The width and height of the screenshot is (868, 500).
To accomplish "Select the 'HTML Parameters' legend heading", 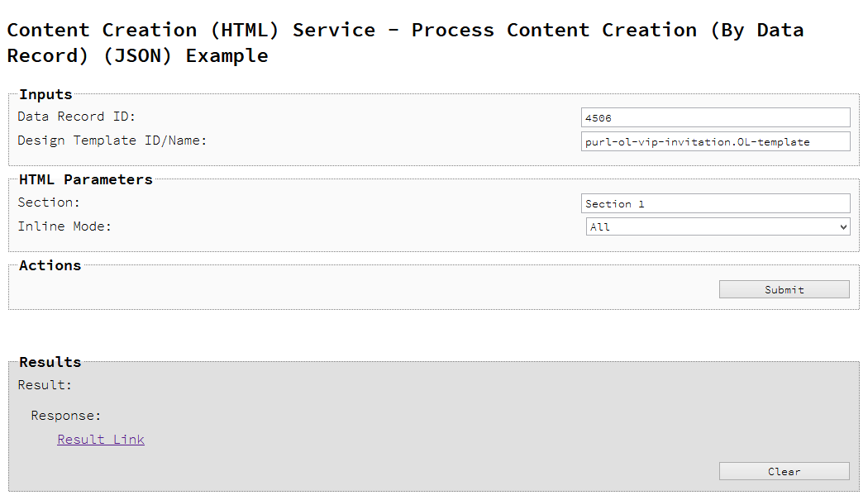I will (x=86, y=179).
